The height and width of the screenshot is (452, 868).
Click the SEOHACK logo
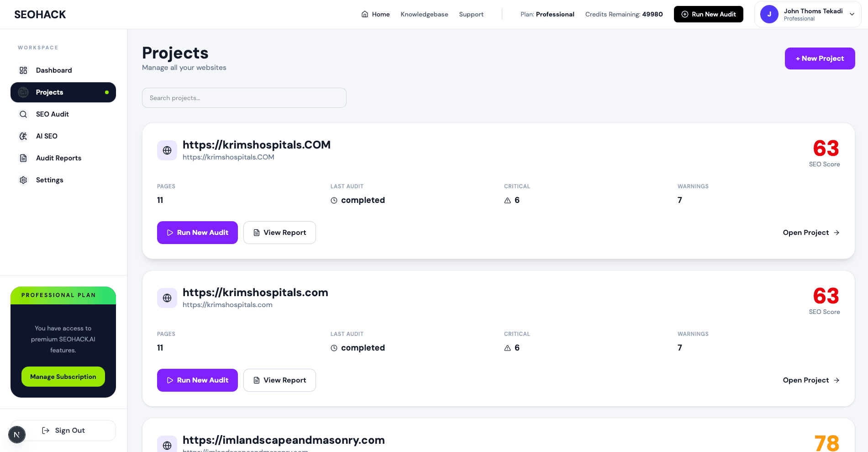[40, 14]
